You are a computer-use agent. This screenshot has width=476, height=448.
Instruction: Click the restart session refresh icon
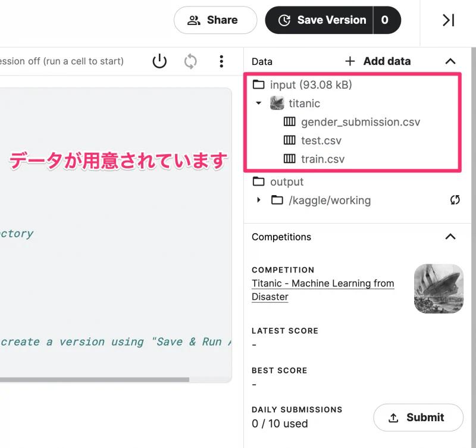coord(190,61)
